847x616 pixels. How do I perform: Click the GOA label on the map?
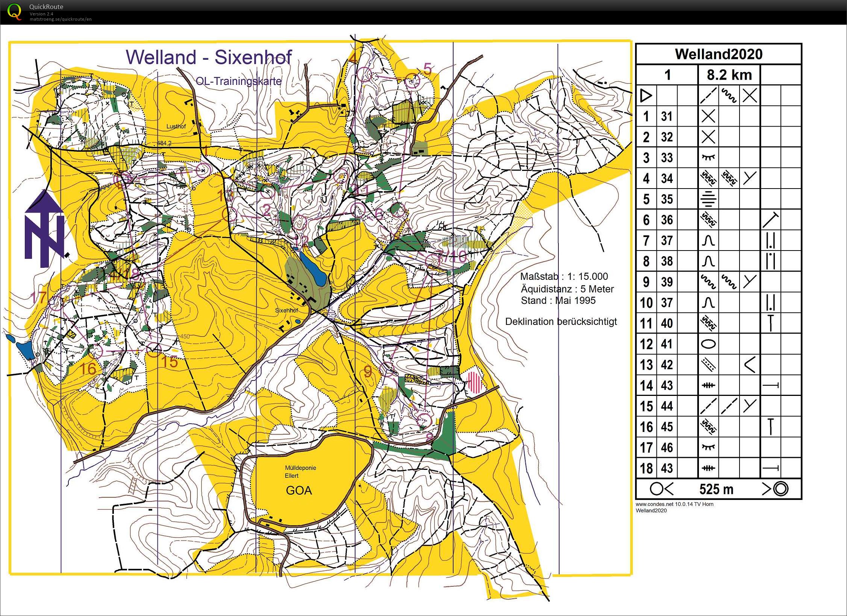coord(300,490)
